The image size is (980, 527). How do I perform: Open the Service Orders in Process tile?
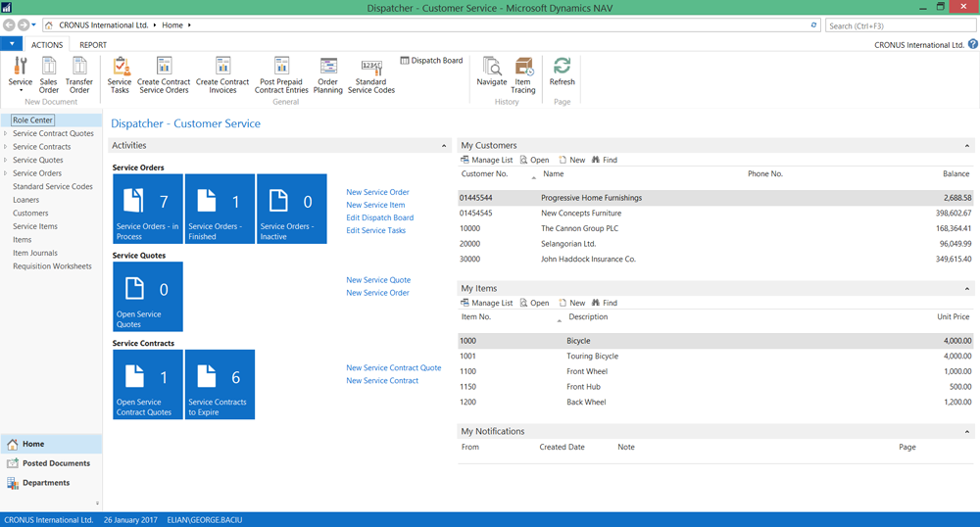point(147,210)
